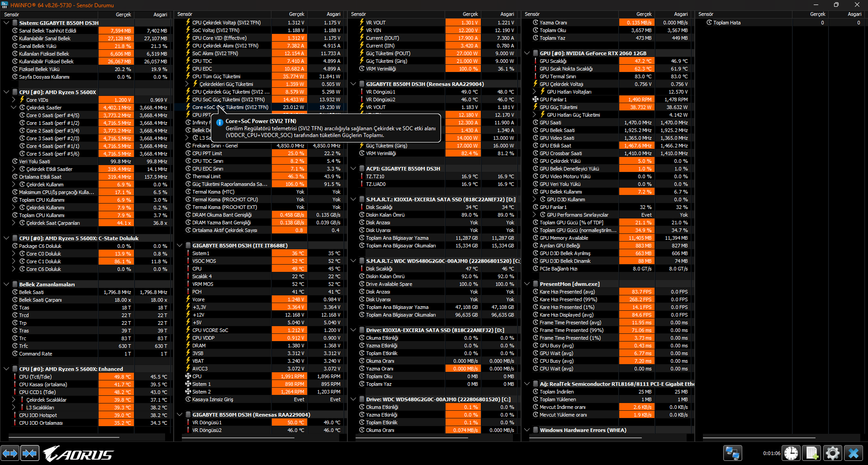The height and width of the screenshot is (465, 868).
Task: Click the 0:01:06 elapsed time readout
Action: 772,453
